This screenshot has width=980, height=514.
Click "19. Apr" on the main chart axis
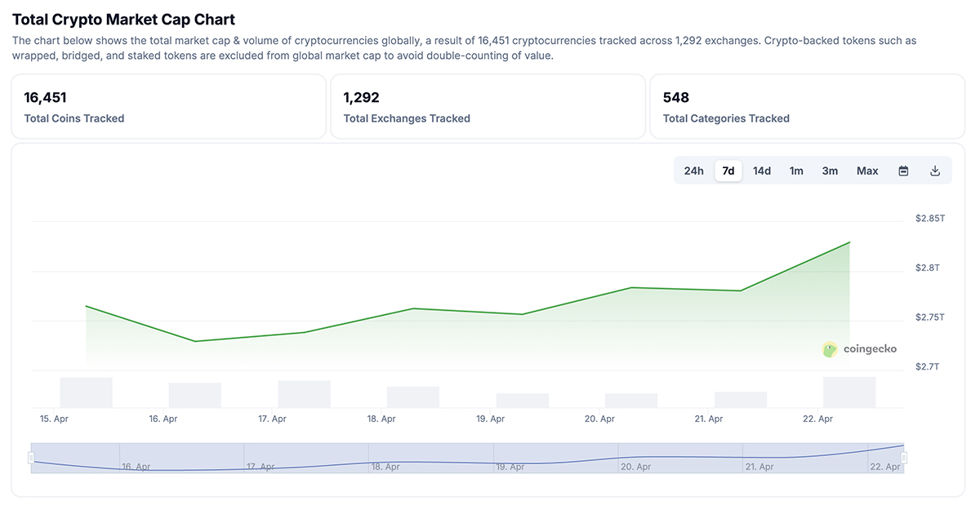pos(491,419)
